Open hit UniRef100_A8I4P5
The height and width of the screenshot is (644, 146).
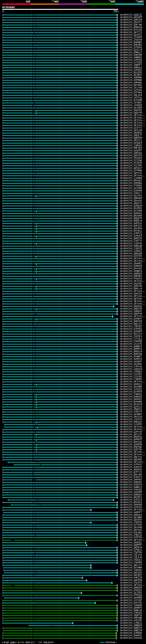tap(131, 17)
